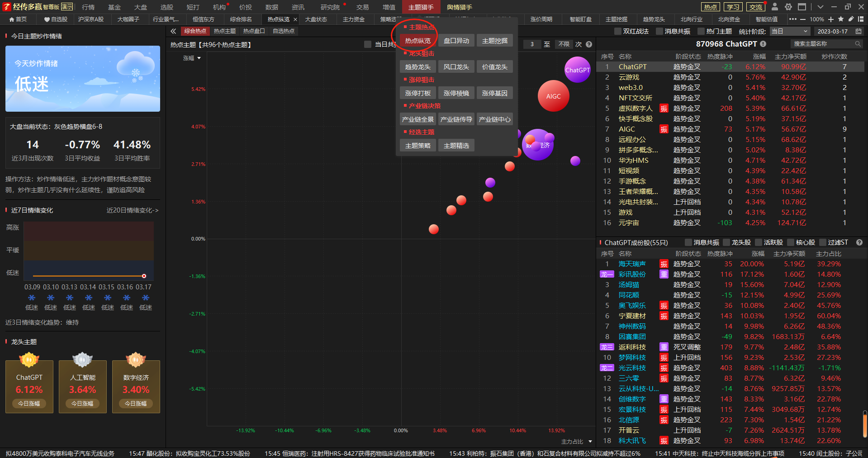Click the info icon next to 870968 ChatGPT
The height and width of the screenshot is (458, 868).
763,44
